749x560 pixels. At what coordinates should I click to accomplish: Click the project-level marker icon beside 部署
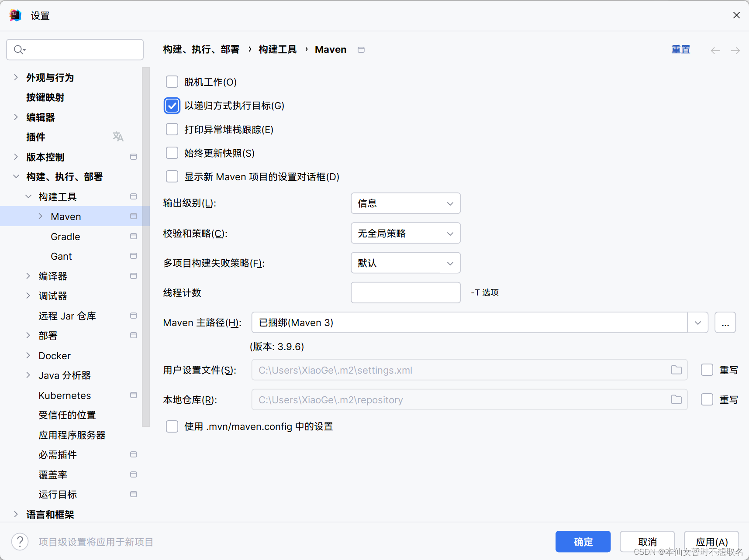tap(134, 335)
